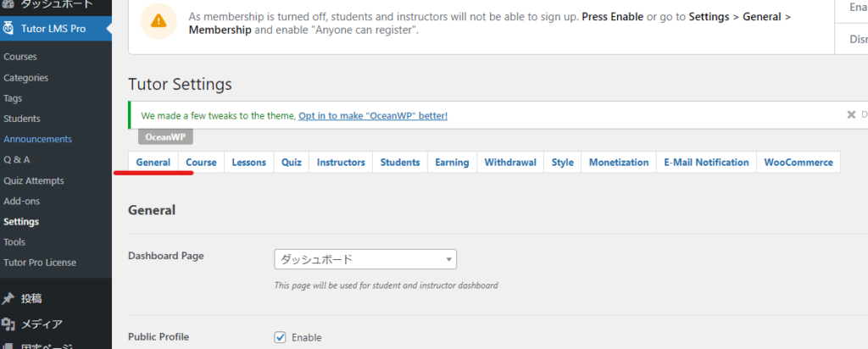868x349 pixels.
Task: Dismiss the OceanWP notice with X icon
Action: coord(851,114)
